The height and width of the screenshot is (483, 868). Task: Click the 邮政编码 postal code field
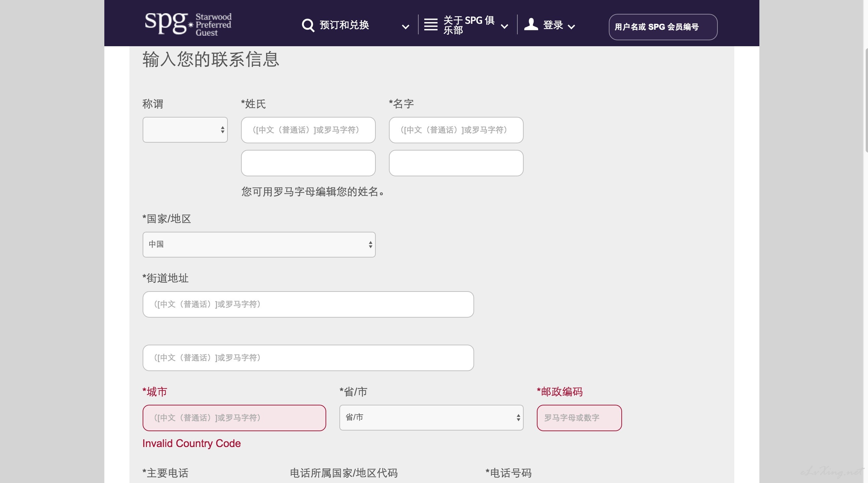point(579,418)
